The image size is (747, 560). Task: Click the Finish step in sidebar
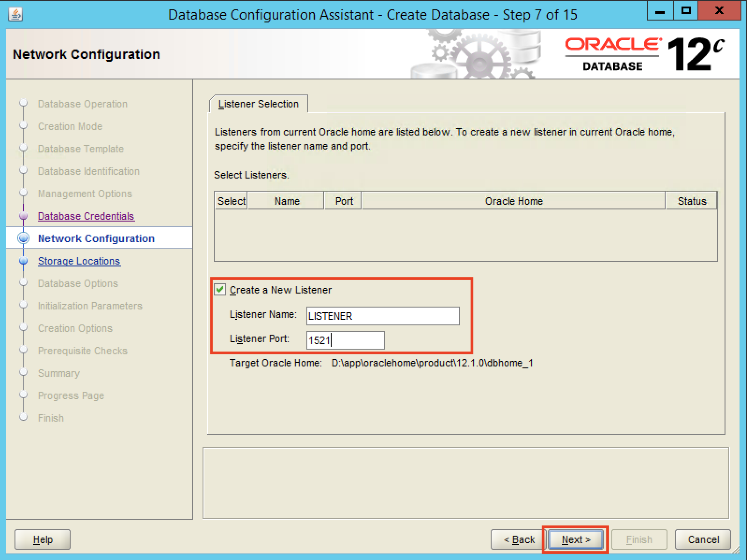[x=51, y=418]
